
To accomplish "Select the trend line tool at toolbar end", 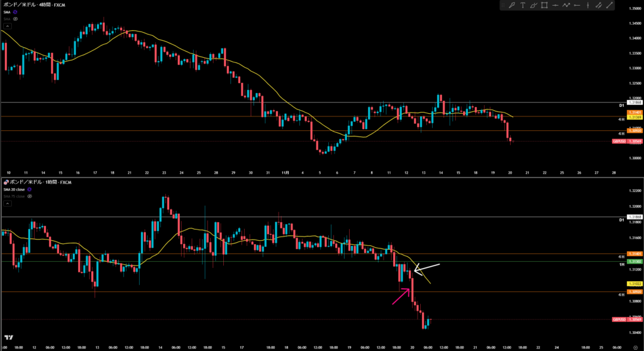I will coord(609,6).
